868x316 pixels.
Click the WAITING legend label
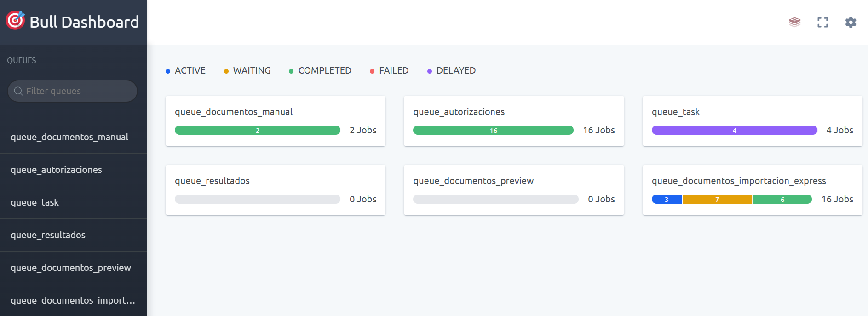coord(252,70)
